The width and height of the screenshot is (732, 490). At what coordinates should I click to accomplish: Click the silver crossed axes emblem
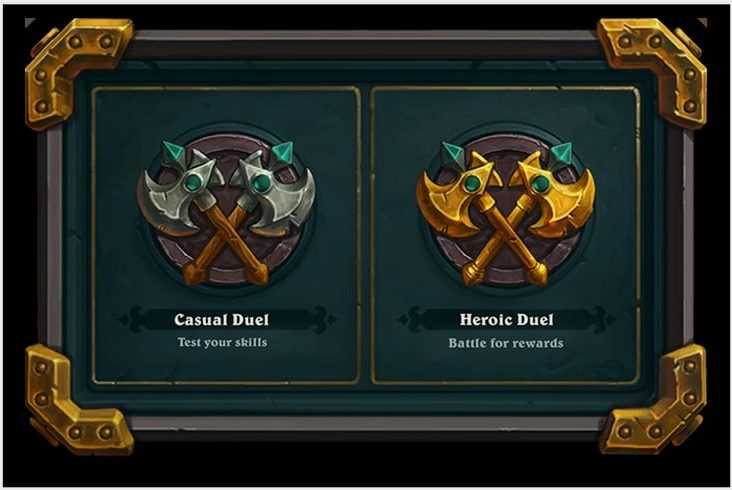point(226,211)
